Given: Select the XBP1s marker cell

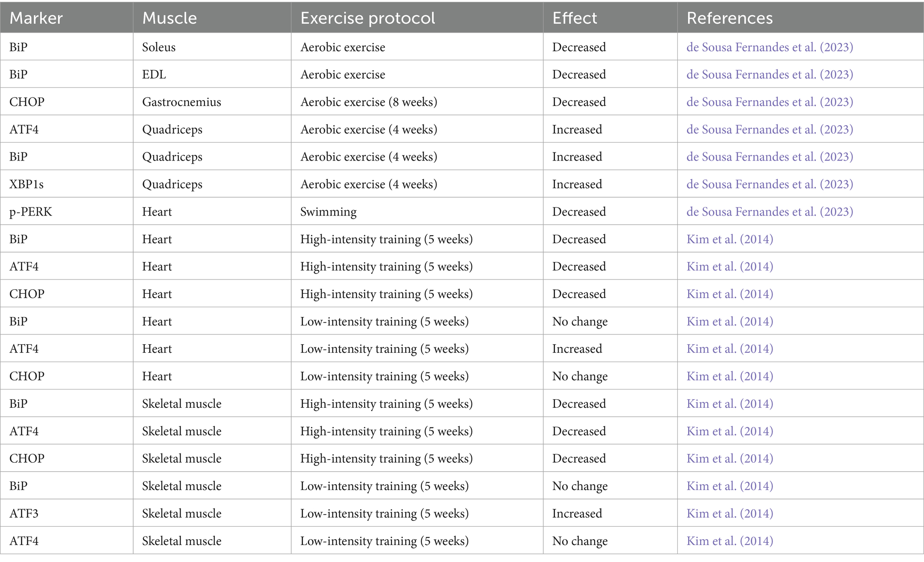Looking at the screenshot, I should [26, 184].
